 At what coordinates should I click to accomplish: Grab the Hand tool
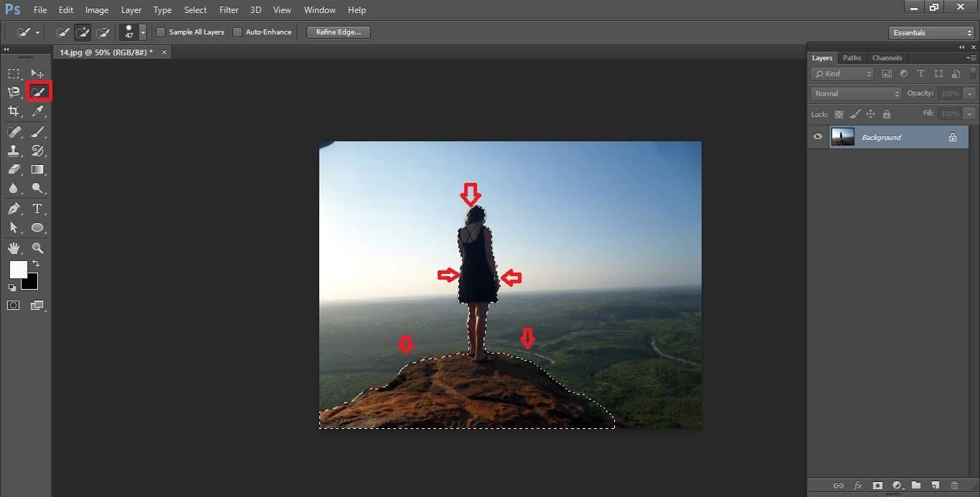(x=13, y=247)
